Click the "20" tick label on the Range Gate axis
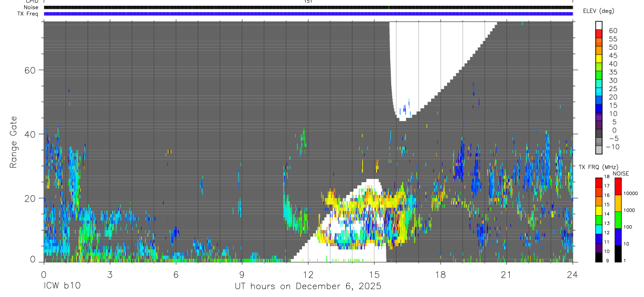This screenshot has width=644, height=297. pyautogui.click(x=30, y=198)
